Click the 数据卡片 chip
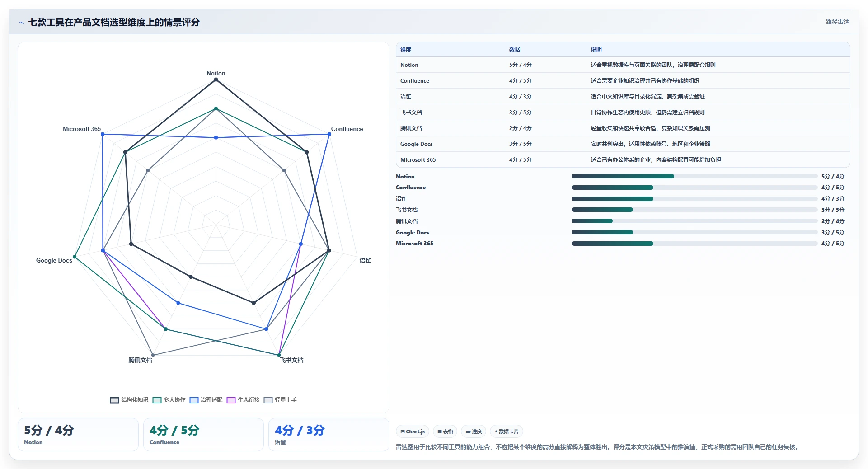868x469 pixels. [x=507, y=431]
